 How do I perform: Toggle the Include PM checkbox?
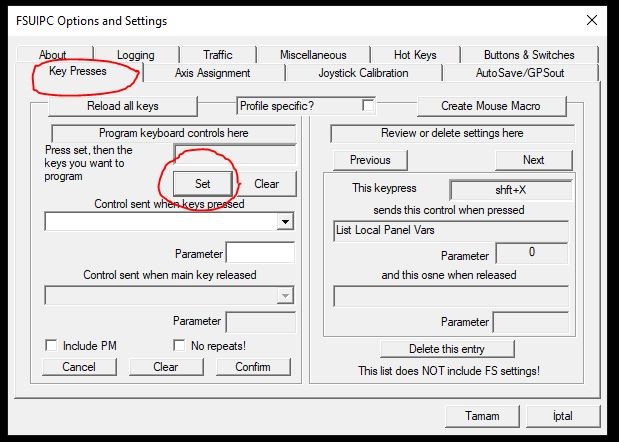(51, 345)
